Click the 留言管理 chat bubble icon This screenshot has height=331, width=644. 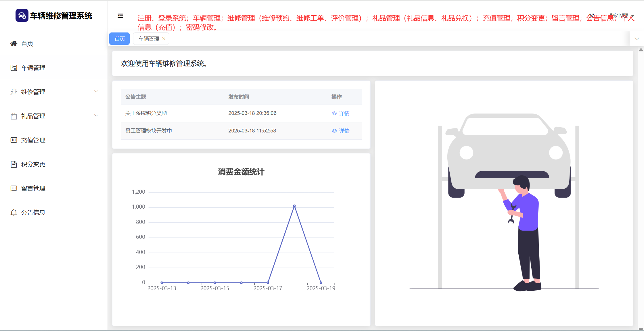coord(14,188)
